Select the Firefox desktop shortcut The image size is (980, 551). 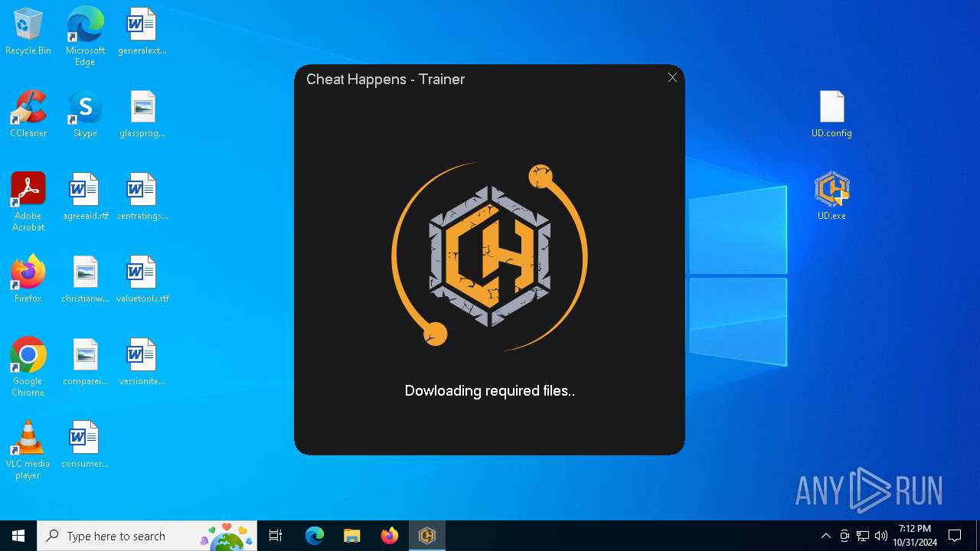pos(28,280)
